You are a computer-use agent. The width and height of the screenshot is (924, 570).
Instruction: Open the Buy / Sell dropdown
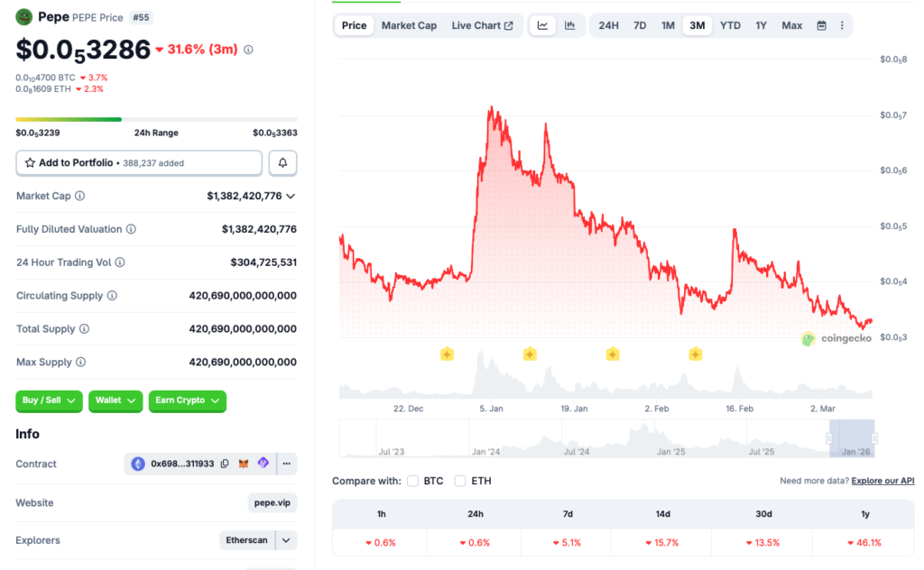[49, 401]
